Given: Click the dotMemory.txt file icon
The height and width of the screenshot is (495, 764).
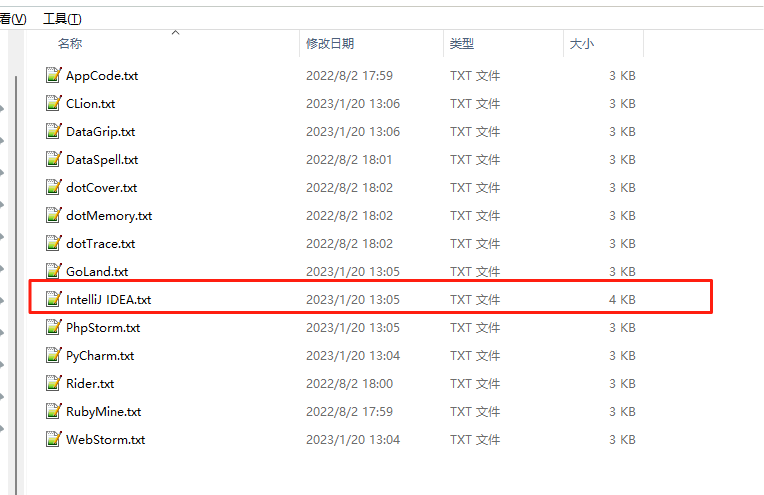Looking at the screenshot, I should pos(54,215).
